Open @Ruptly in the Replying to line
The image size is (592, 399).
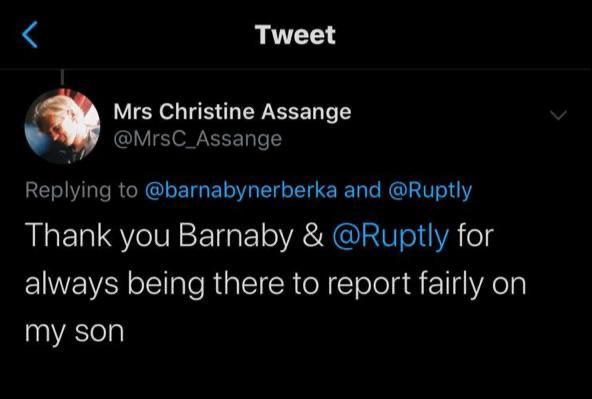(x=430, y=191)
